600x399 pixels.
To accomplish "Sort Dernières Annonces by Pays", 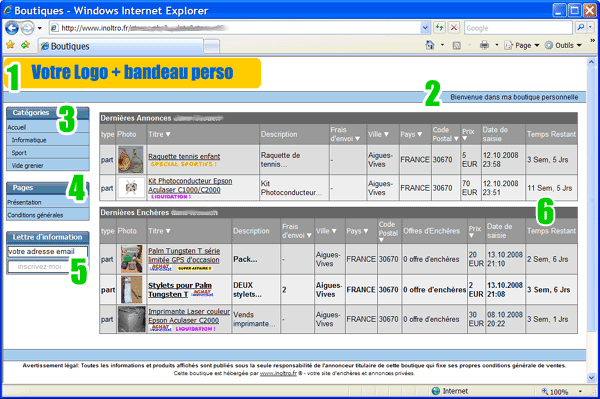I will [x=411, y=134].
